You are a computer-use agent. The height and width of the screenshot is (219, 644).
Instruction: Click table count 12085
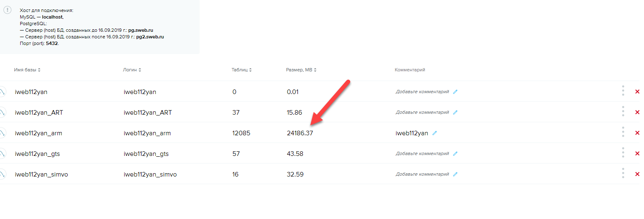[x=241, y=133]
